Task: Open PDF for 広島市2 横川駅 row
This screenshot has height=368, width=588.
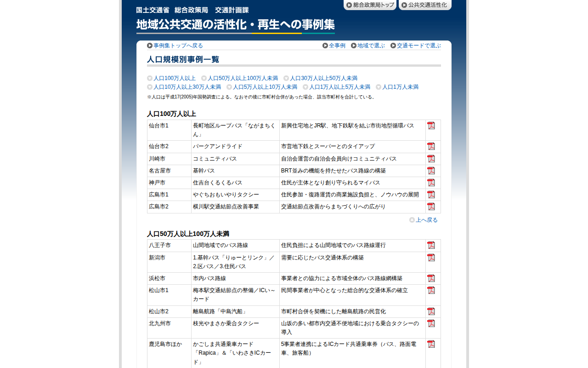Action: coord(431,207)
